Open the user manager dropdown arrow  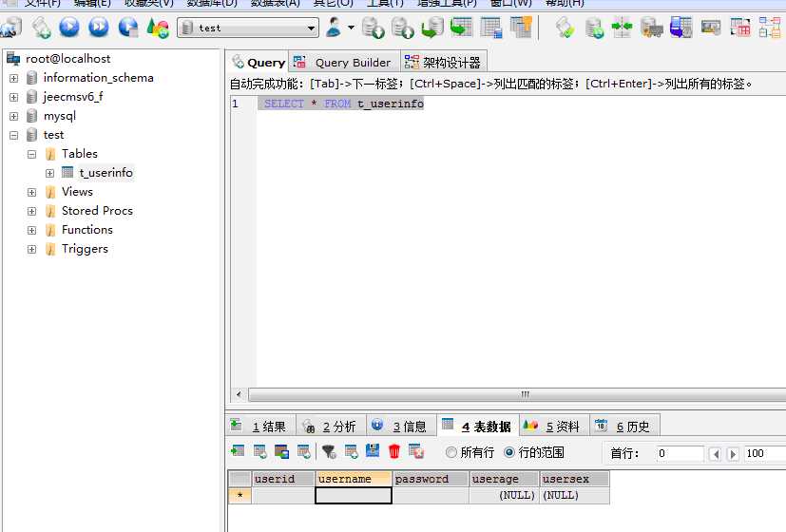[x=351, y=28]
